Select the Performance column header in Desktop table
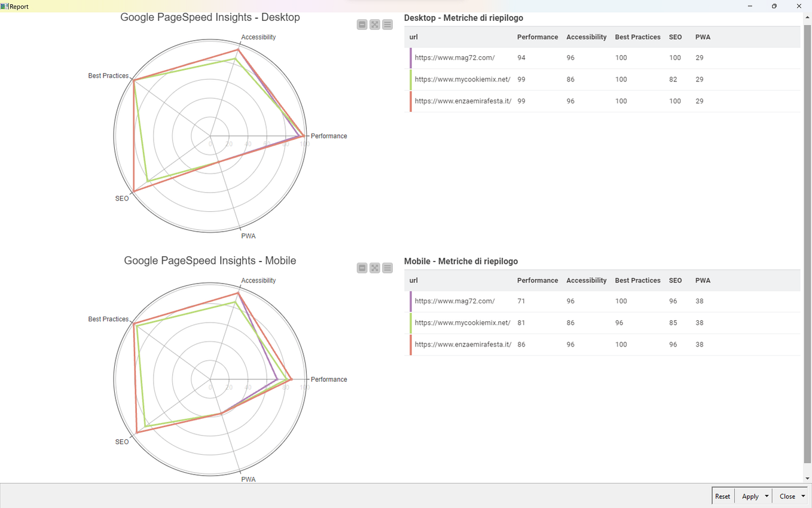812x508 pixels. click(x=537, y=36)
